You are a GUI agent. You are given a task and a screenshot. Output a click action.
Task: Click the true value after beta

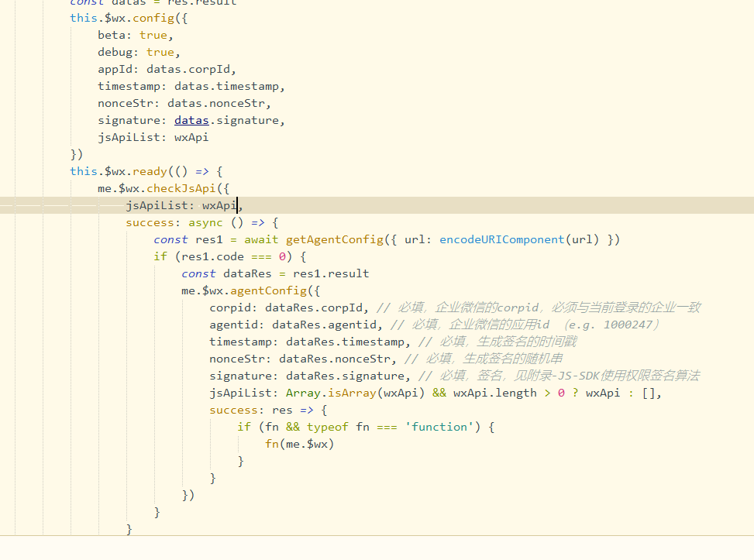tap(153, 35)
